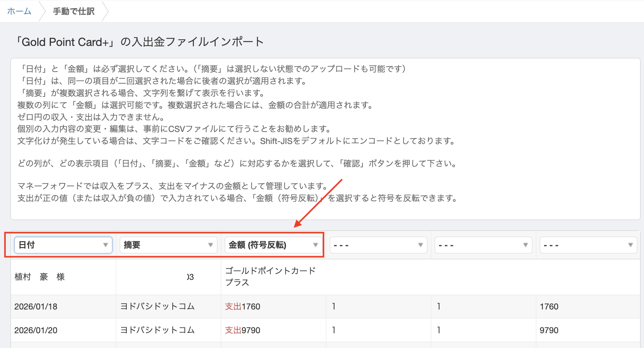644x348 pixels.
Task: Click the 支出9790 amount cell
Action: (243, 330)
